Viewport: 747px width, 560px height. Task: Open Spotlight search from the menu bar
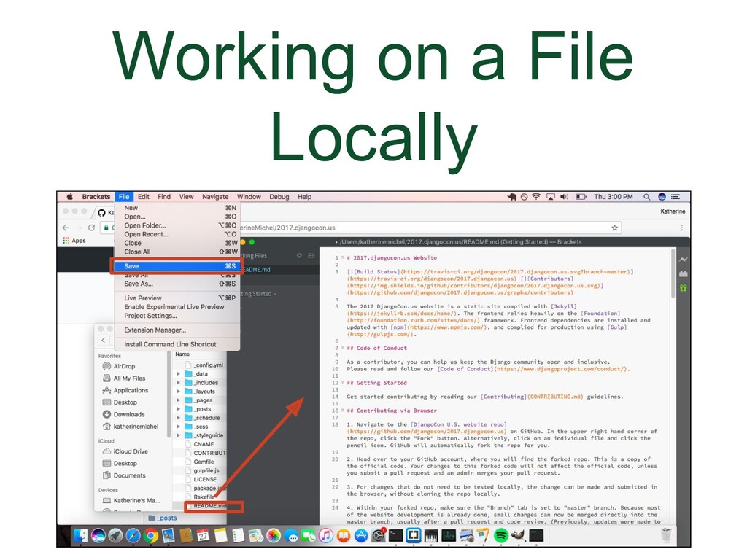click(646, 196)
